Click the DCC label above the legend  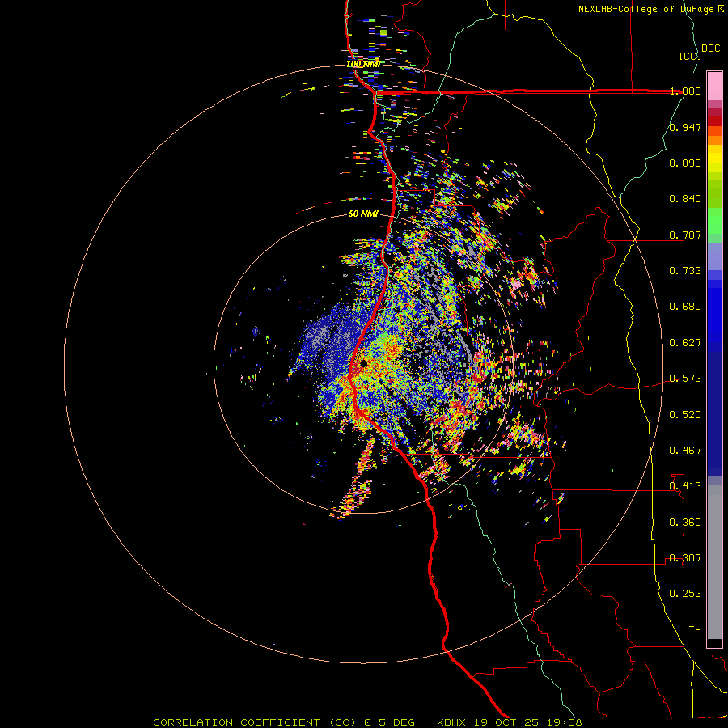711,49
